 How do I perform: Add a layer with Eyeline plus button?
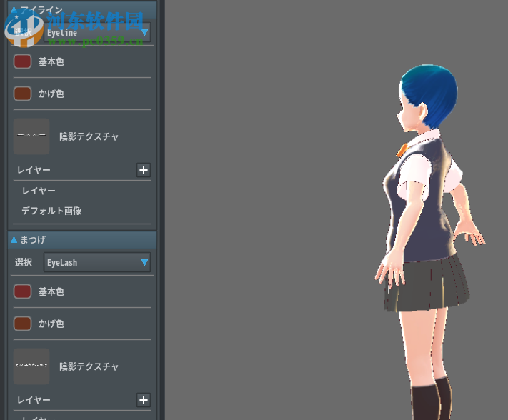tap(144, 170)
